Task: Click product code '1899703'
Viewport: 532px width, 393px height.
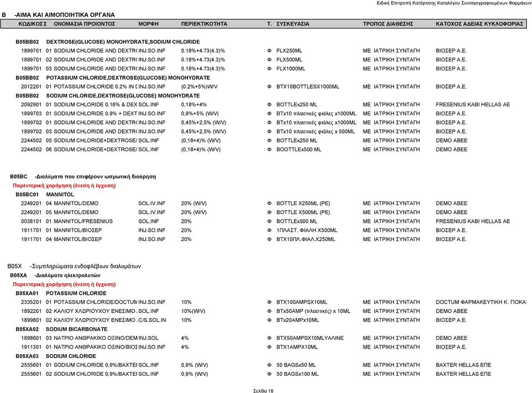Action: pos(31,114)
